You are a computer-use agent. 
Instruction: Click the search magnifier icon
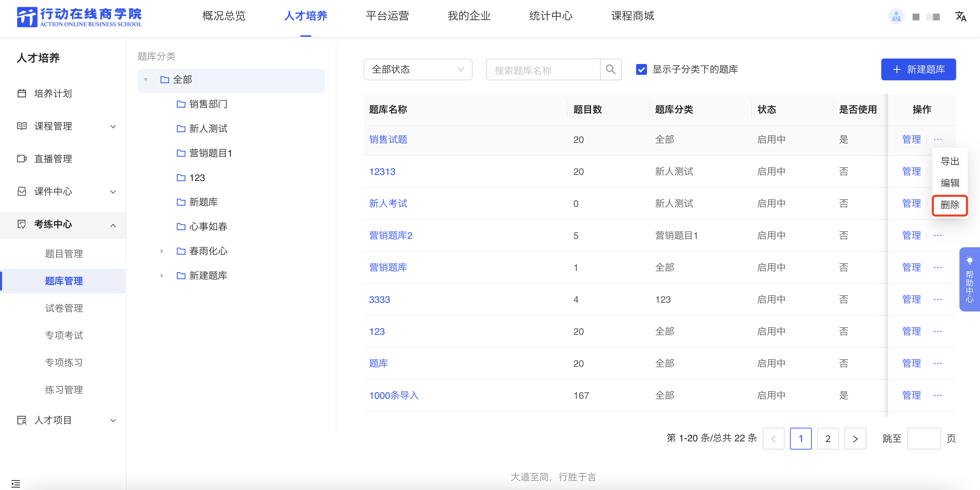tap(610, 69)
